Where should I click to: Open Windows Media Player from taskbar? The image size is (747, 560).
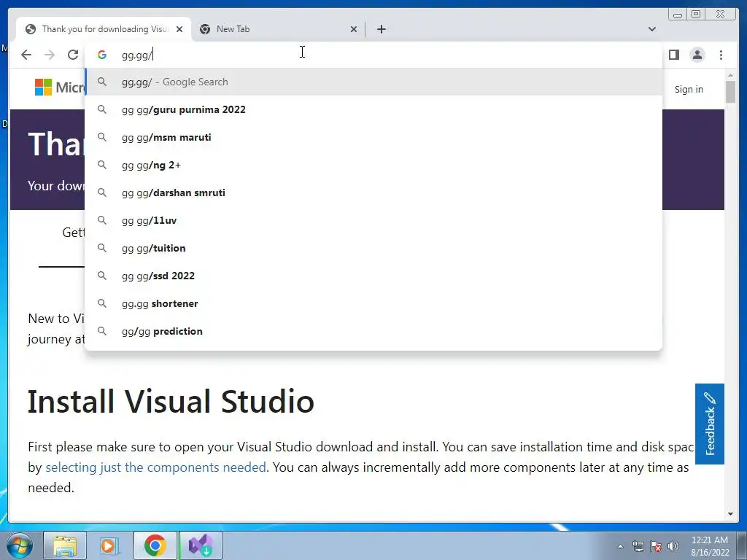pos(109,545)
